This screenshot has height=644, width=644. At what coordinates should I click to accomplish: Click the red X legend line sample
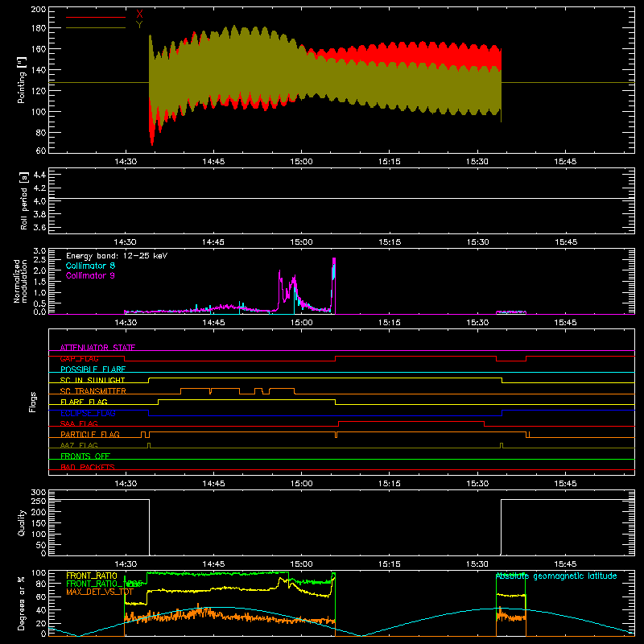(x=96, y=17)
